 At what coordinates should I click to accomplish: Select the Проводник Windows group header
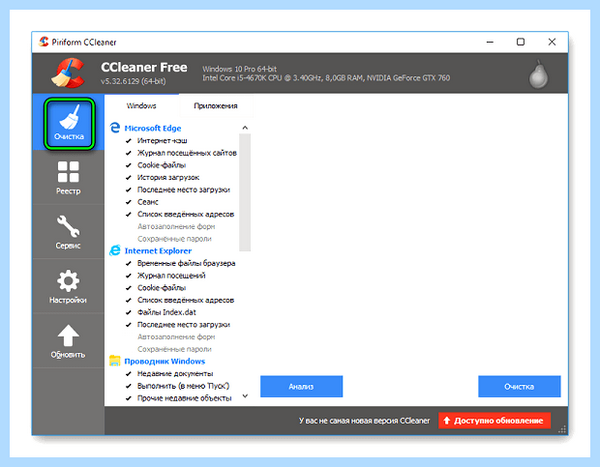coord(165,361)
